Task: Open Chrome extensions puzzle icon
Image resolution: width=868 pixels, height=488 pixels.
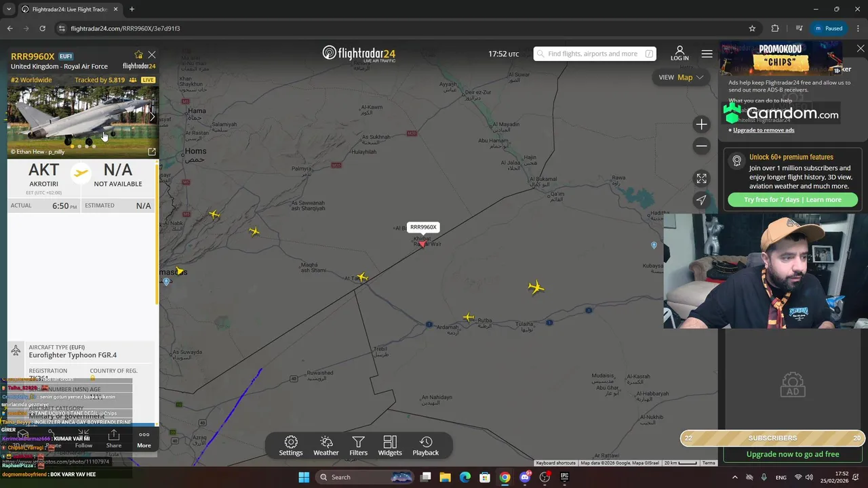Action: pyautogui.click(x=775, y=28)
